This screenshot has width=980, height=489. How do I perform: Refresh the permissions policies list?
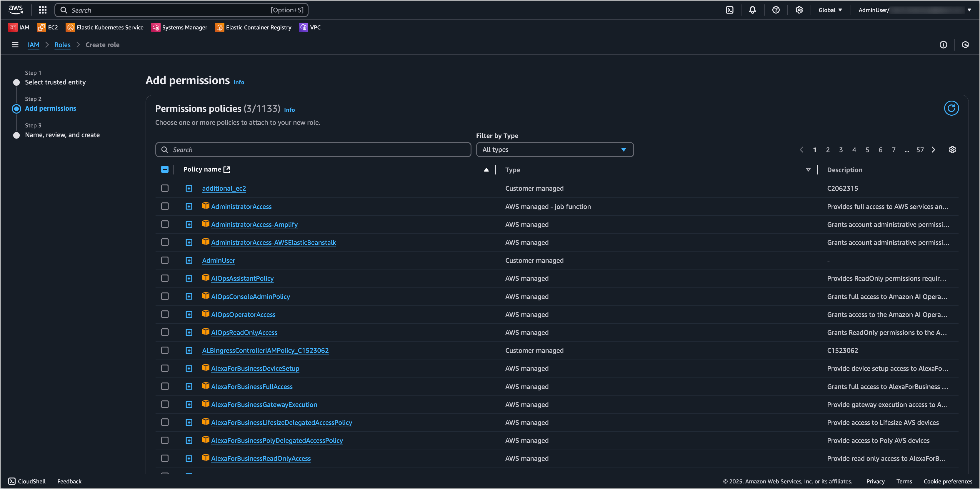[x=951, y=108]
